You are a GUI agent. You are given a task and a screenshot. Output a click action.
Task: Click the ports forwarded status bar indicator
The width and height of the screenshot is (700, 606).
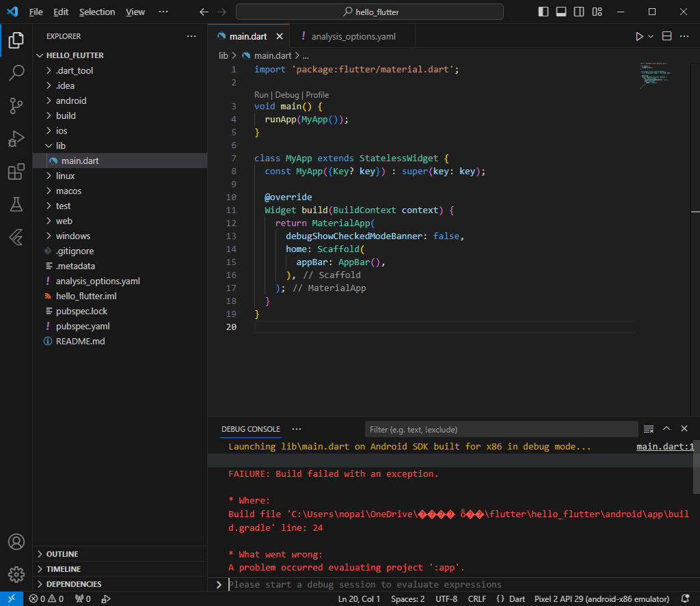(x=83, y=599)
